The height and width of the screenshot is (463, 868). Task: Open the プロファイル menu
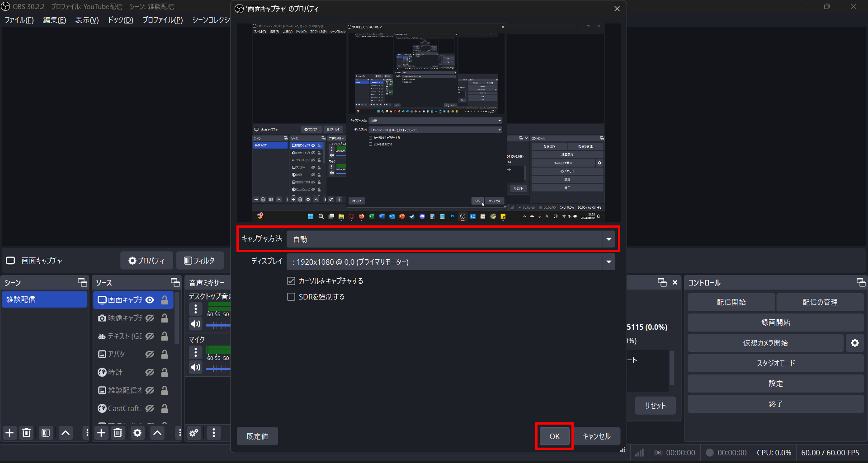(163, 20)
